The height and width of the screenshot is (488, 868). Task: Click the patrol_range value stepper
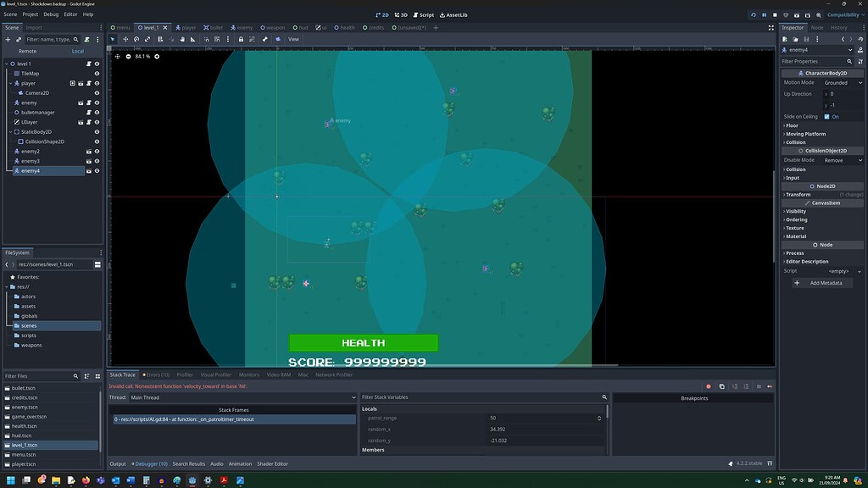click(x=599, y=419)
